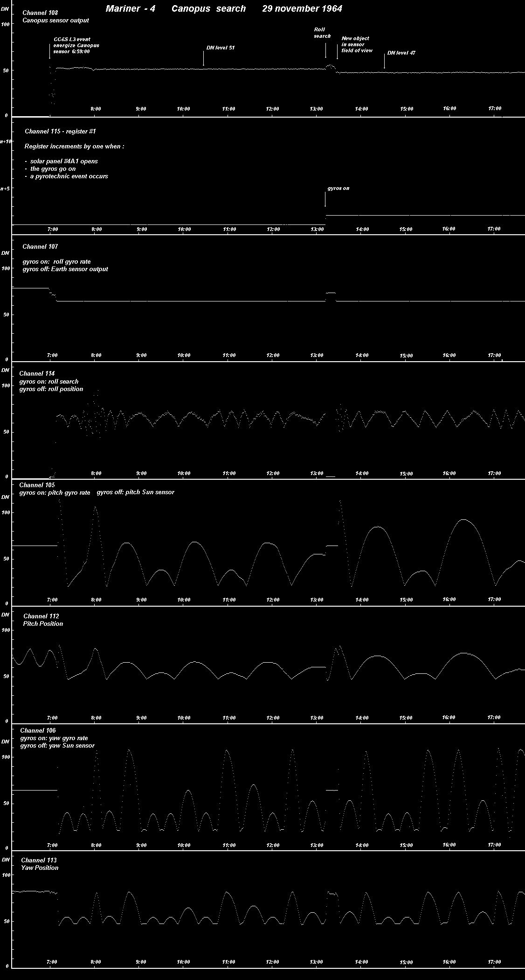Click the "gyros on" annotation in Channel 115

338,188
